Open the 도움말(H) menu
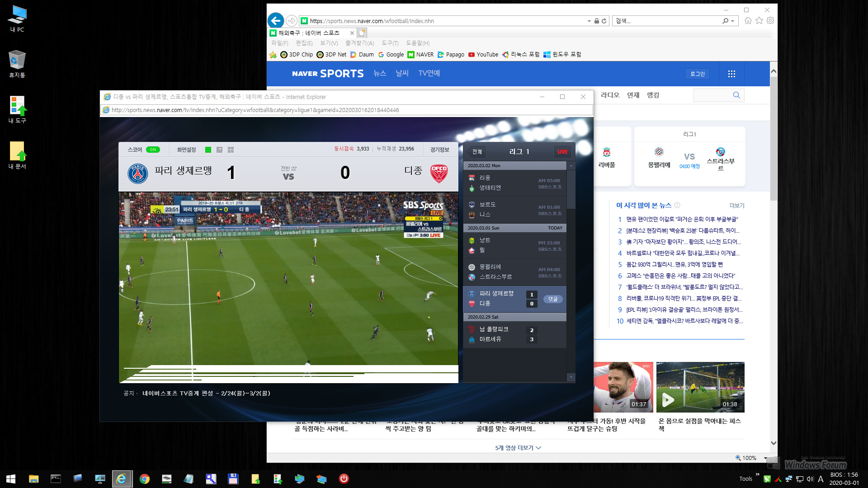 pyautogui.click(x=418, y=43)
